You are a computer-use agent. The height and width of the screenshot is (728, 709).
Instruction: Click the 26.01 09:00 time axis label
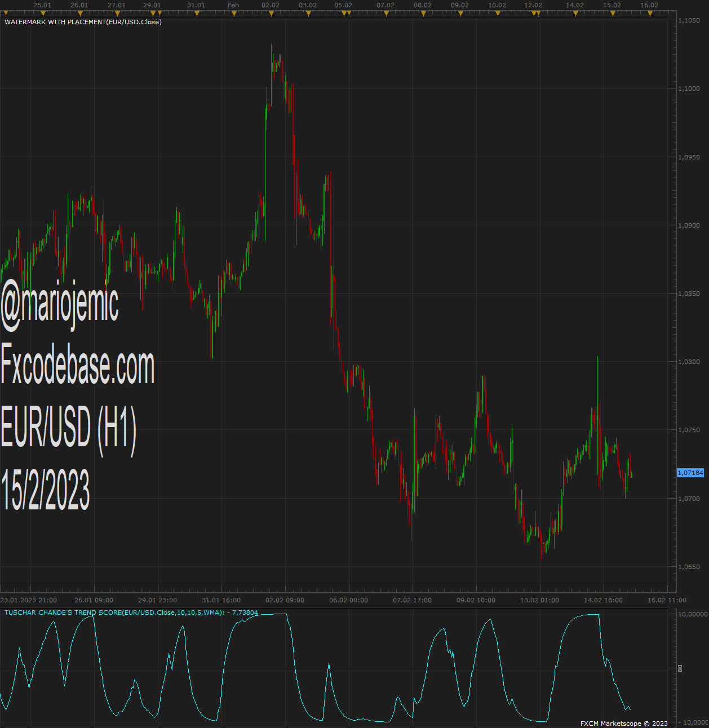(94, 600)
